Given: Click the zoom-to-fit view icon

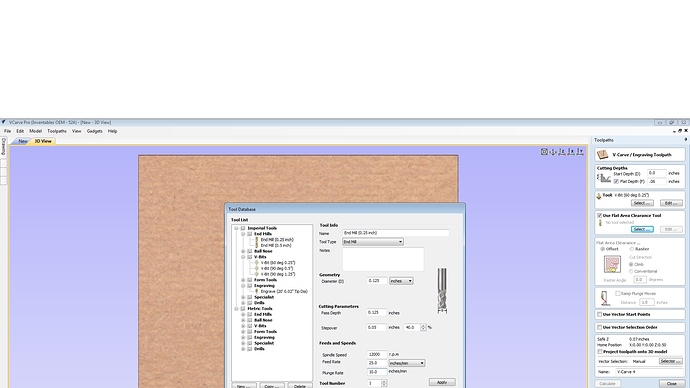Looking at the screenshot, I should click(544, 152).
